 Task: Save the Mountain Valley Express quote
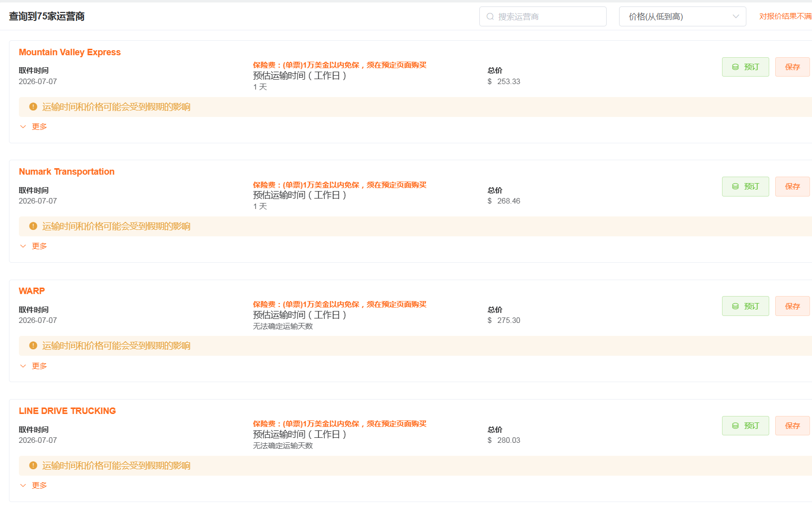(x=792, y=67)
